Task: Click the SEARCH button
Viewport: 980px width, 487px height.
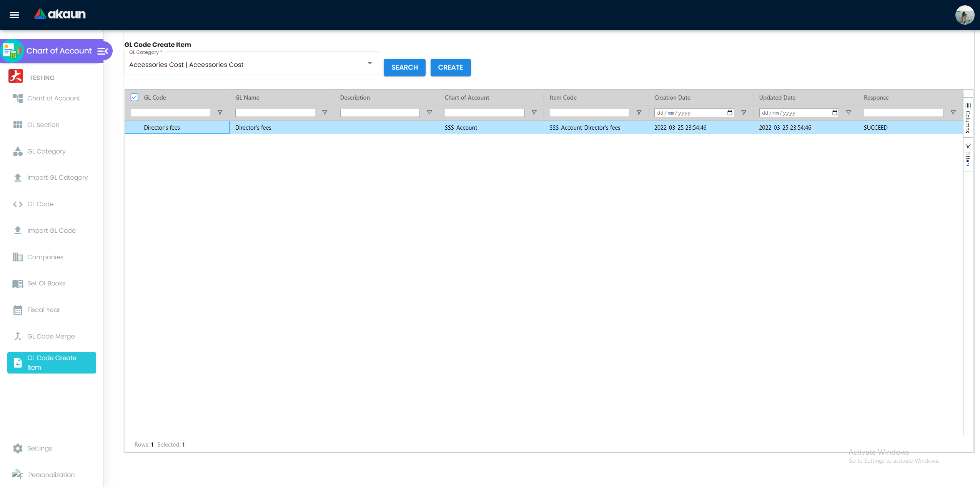Action: click(x=404, y=67)
